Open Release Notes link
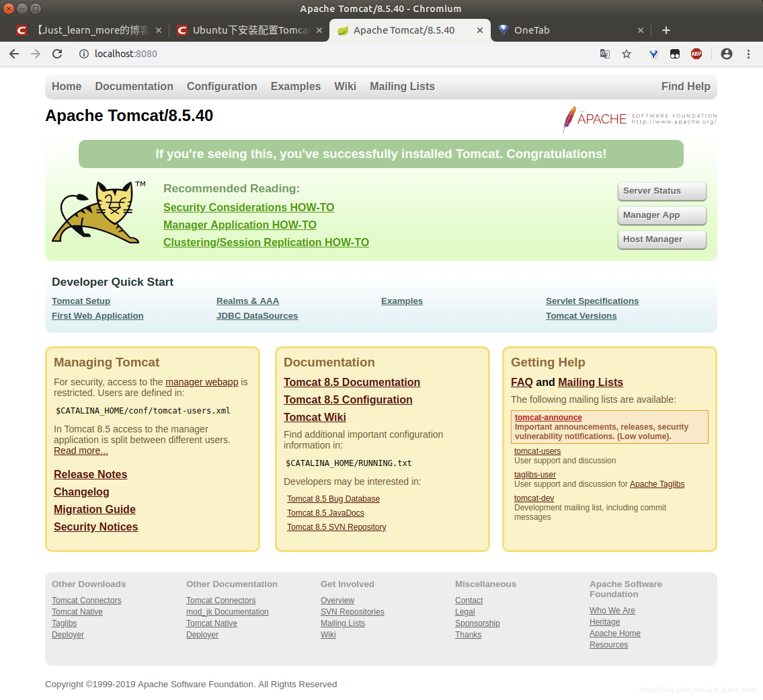 [91, 474]
